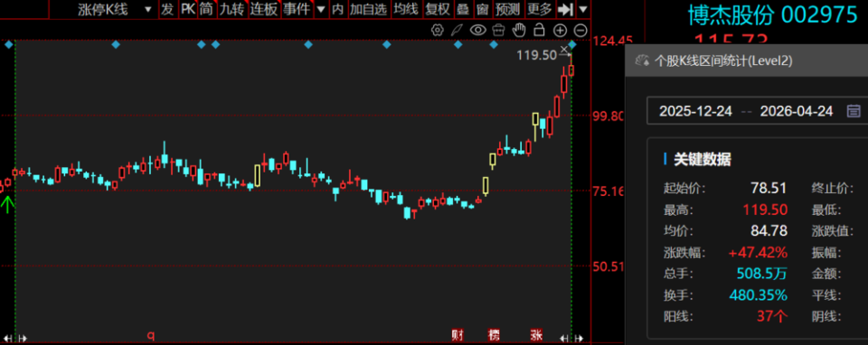This screenshot has height=345, width=868.
Task: Click the 发 toolbar button
Action: pyautogui.click(x=168, y=9)
